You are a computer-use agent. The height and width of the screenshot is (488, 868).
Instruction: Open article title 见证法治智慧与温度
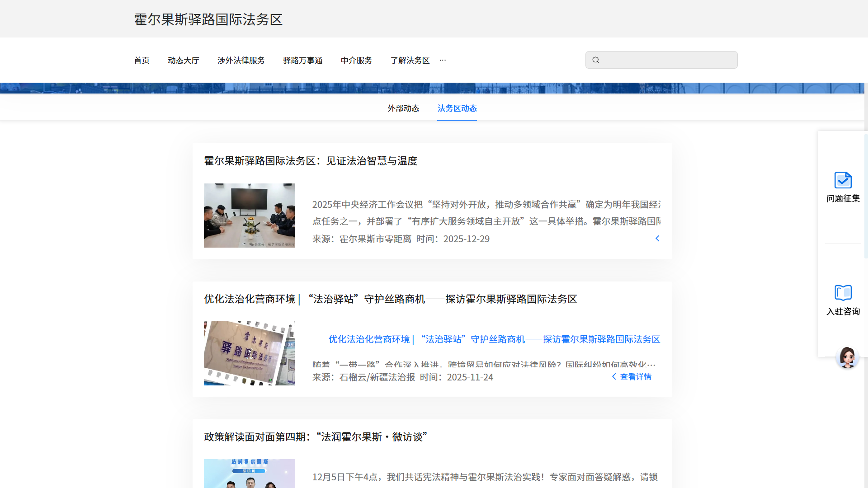310,161
